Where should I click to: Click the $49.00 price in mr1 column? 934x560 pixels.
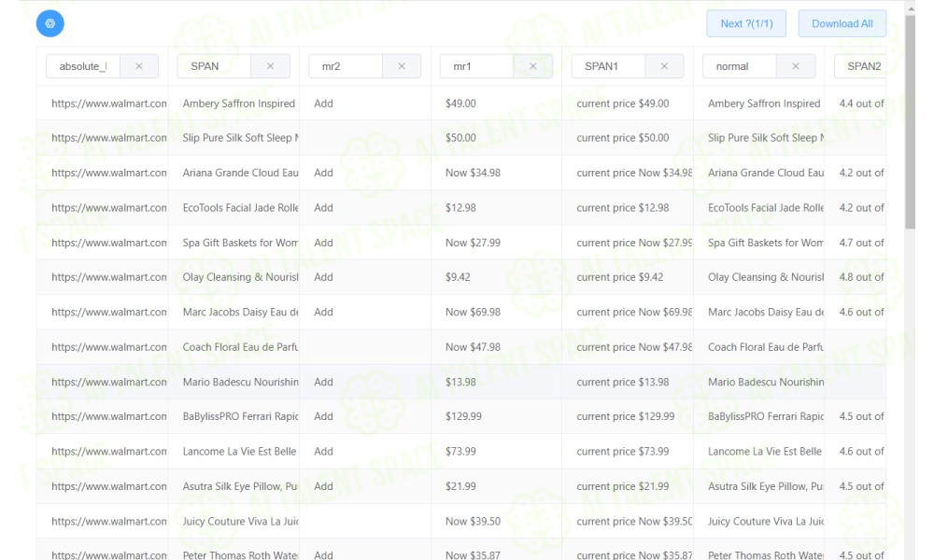[460, 104]
